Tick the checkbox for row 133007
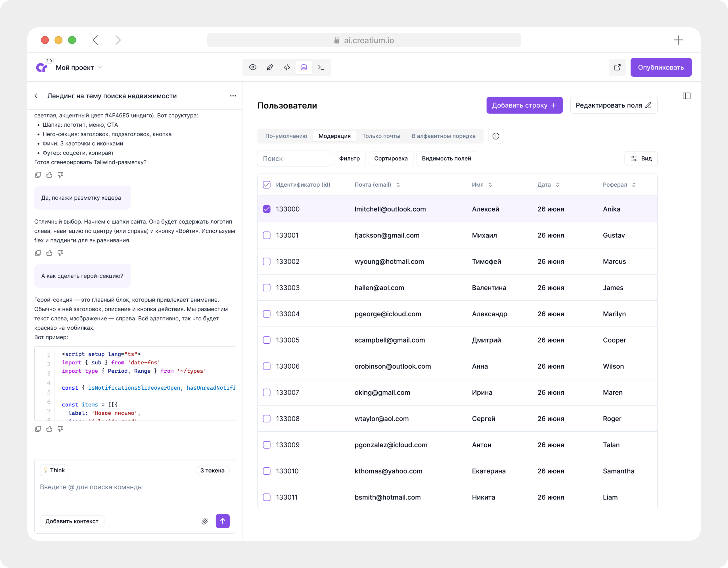This screenshot has width=728, height=568. [267, 392]
